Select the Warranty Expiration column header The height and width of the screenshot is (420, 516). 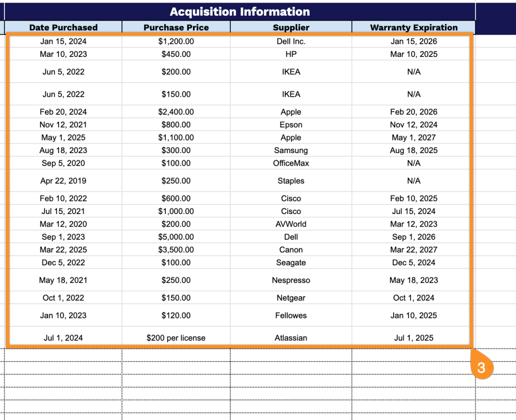click(x=414, y=28)
